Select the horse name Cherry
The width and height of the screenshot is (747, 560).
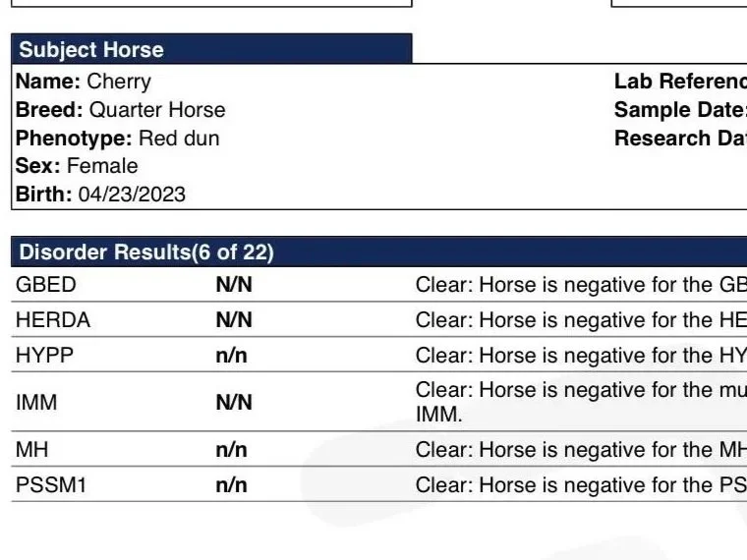(x=119, y=82)
